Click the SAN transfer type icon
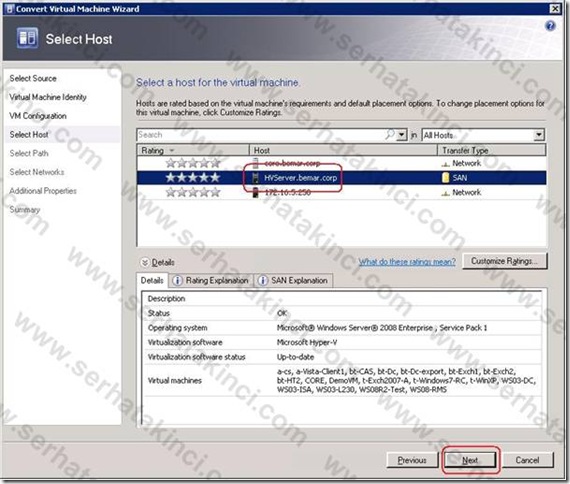Viewport: 570px width, 484px height. [445, 178]
